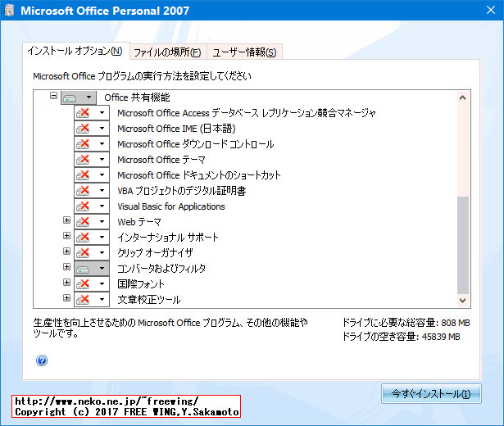The image size is (504, 426).
Task: Expand the インターナショナル サポート tree node
Action: pos(66,236)
